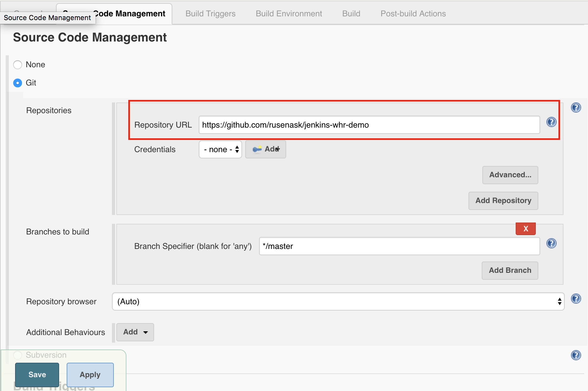This screenshot has height=391, width=588.
Task: Select the Git radio button
Action: pyautogui.click(x=18, y=83)
